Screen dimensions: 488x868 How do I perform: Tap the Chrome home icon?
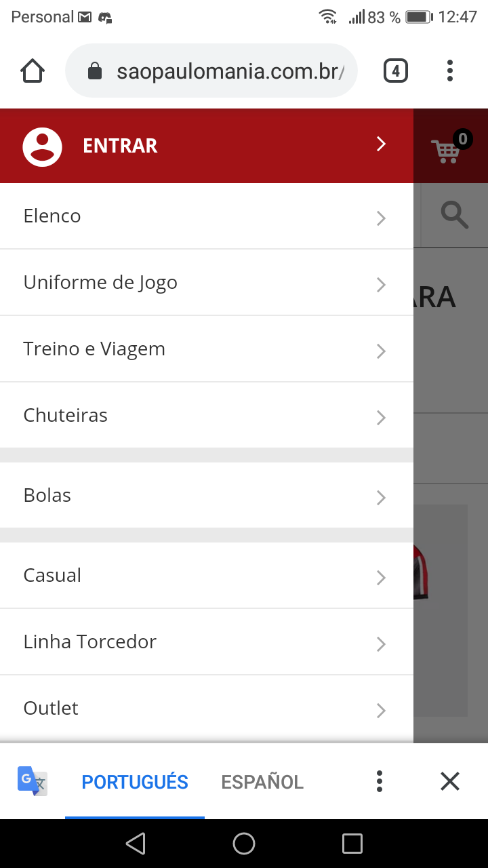tap(33, 71)
